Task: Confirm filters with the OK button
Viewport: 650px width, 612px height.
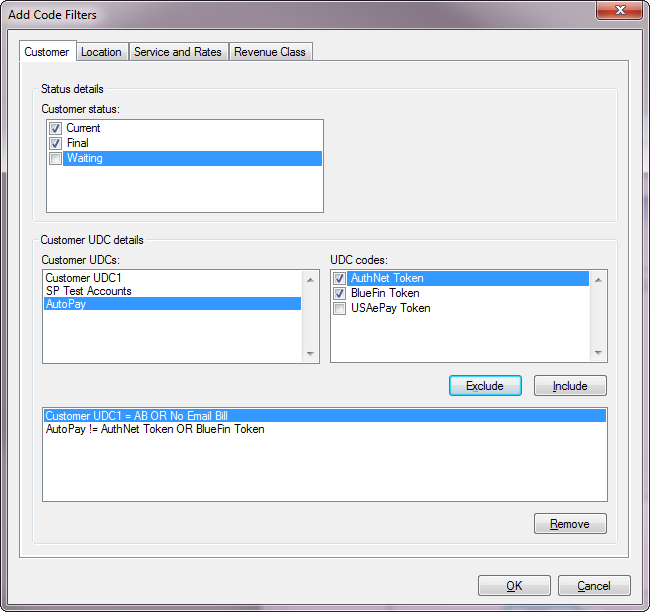Action: tap(514, 585)
